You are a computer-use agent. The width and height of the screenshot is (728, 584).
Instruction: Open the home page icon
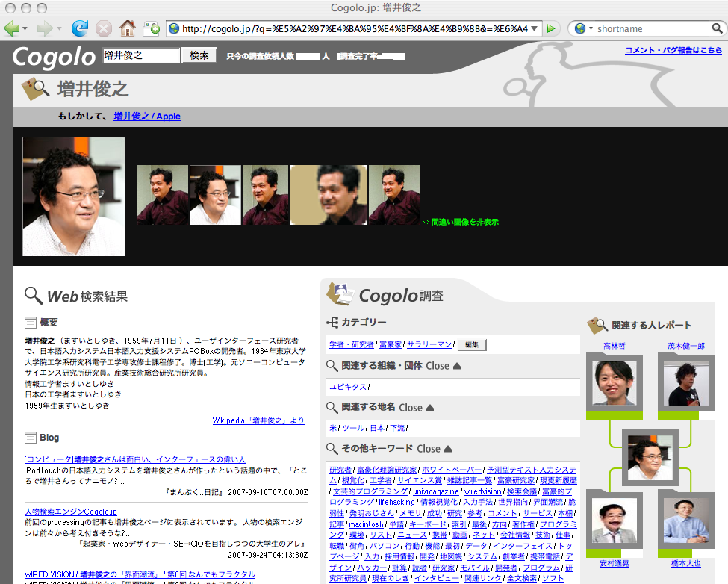tap(127, 28)
